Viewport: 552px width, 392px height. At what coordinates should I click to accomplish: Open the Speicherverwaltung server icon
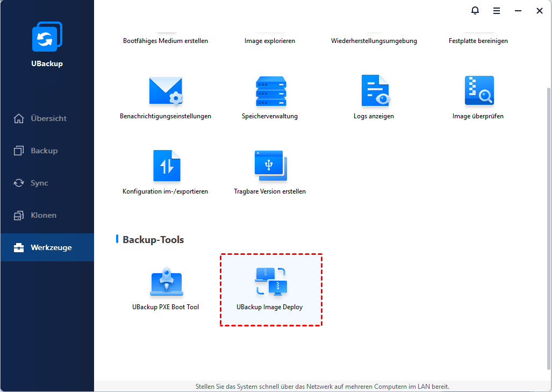coord(270,91)
